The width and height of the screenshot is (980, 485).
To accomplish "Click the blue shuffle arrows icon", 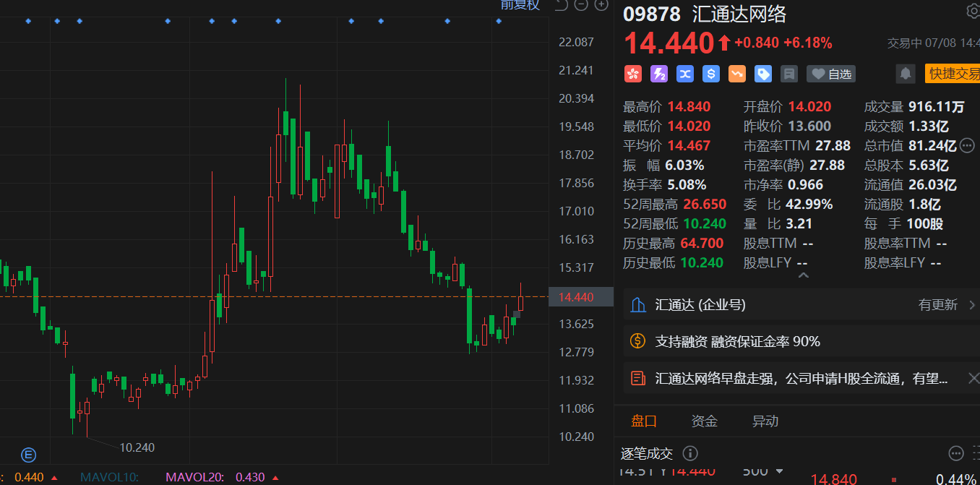I will tap(685, 73).
